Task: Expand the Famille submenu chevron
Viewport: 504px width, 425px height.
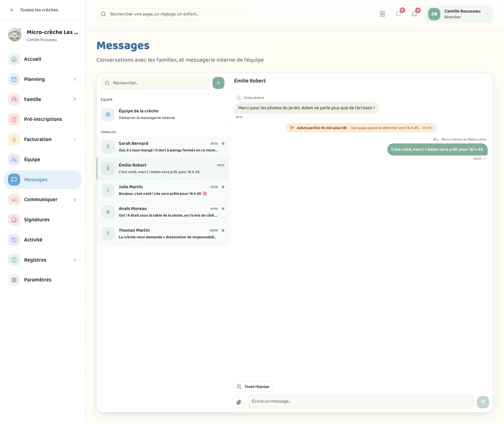Action: coord(75,99)
